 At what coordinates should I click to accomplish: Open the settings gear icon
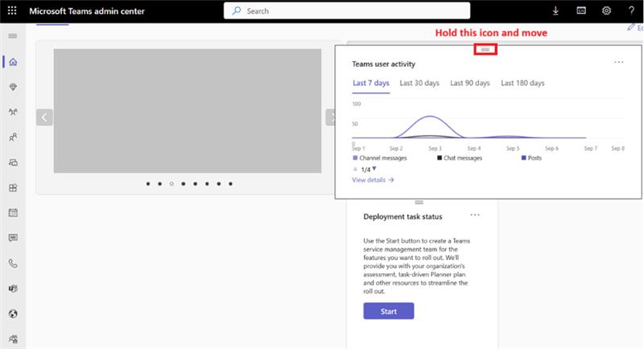[606, 10]
